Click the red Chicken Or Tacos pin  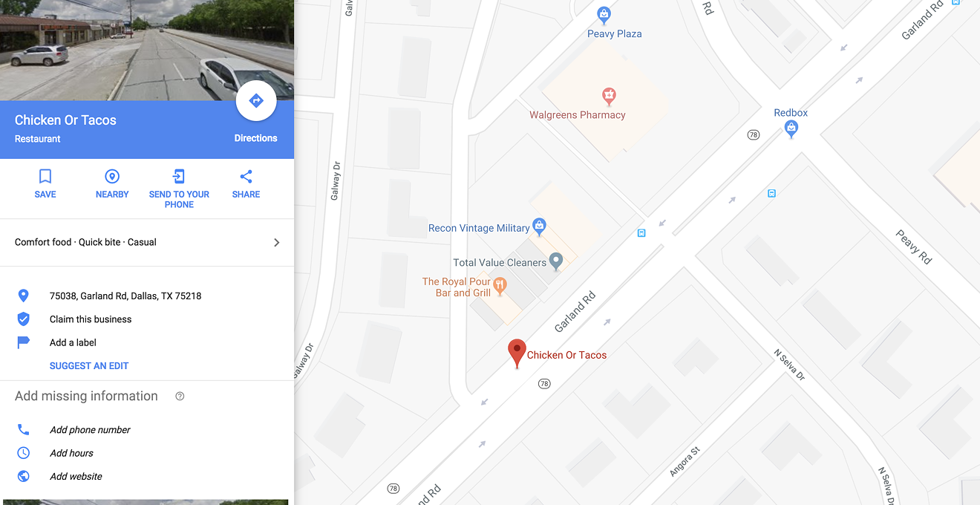click(517, 353)
